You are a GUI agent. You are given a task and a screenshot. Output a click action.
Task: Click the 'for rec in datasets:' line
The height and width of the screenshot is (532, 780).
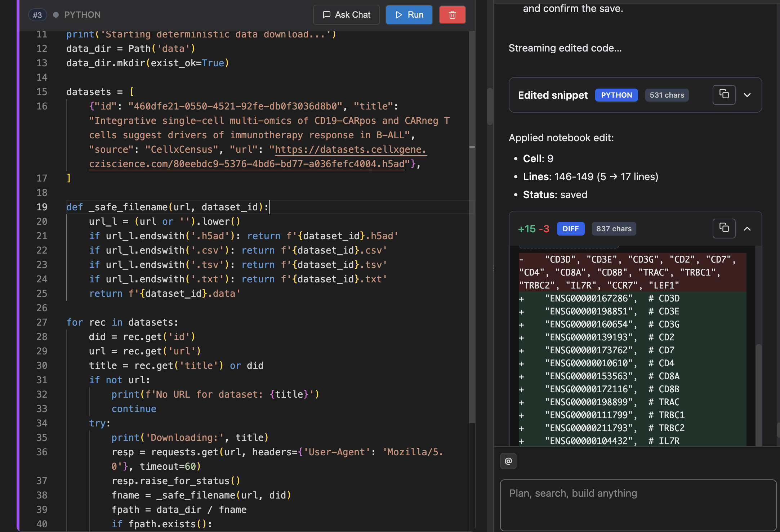[x=122, y=322]
